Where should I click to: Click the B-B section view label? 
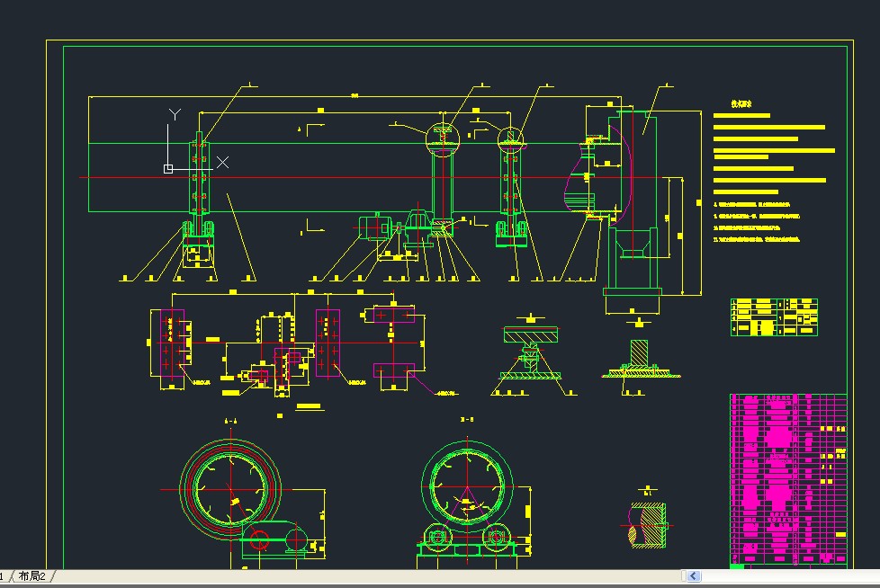pyautogui.click(x=467, y=419)
